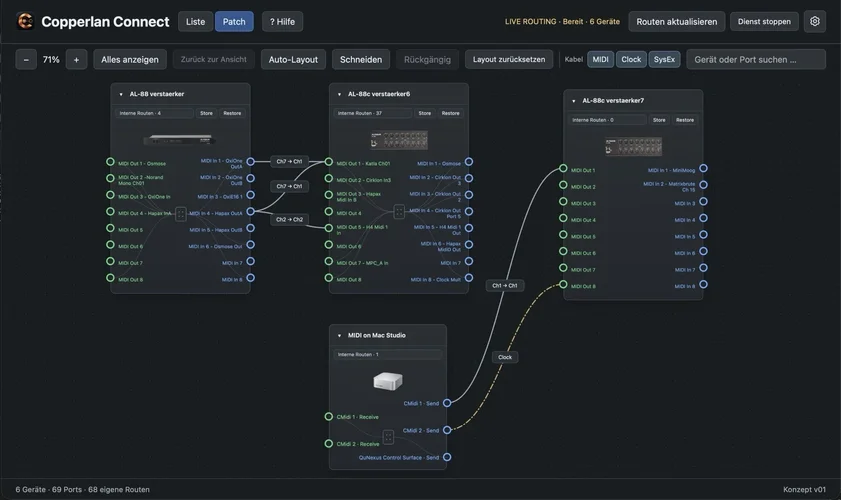This screenshot has width=841, height=500.
Task: Click the AL-88 verstaerker rack device image
Action: coord(180,139)
